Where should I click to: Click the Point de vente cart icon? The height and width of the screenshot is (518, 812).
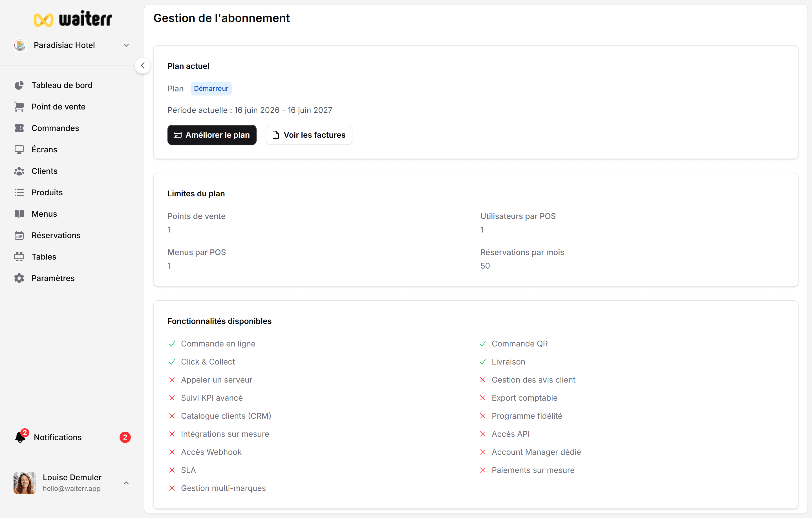pos(19,107)
